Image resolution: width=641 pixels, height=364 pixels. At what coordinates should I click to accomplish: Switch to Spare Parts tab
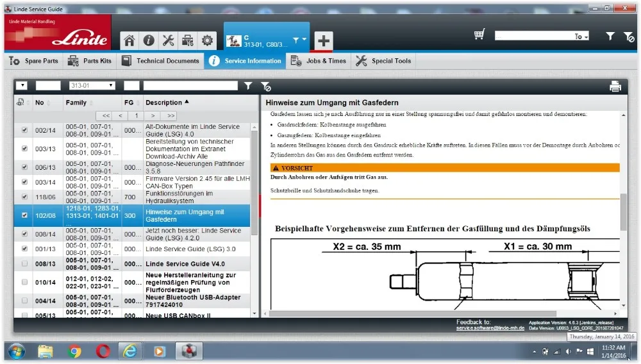pos(34,61)
